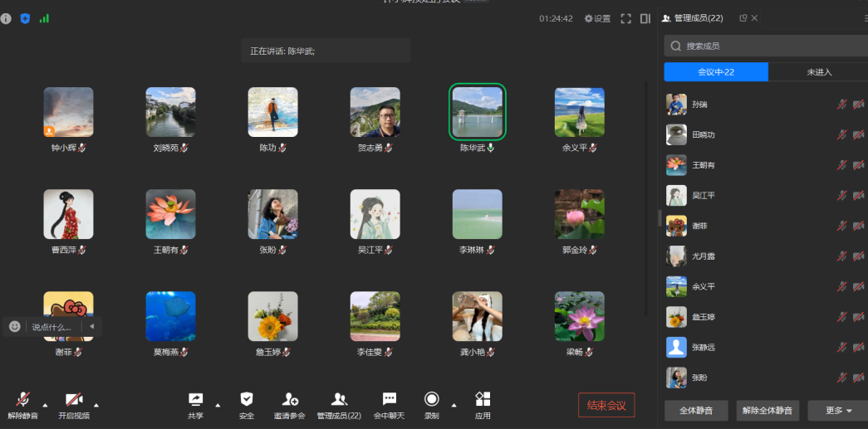Close the 管理成员 side panel
This screenshot has height=429, width=868.
coord(754,18)
